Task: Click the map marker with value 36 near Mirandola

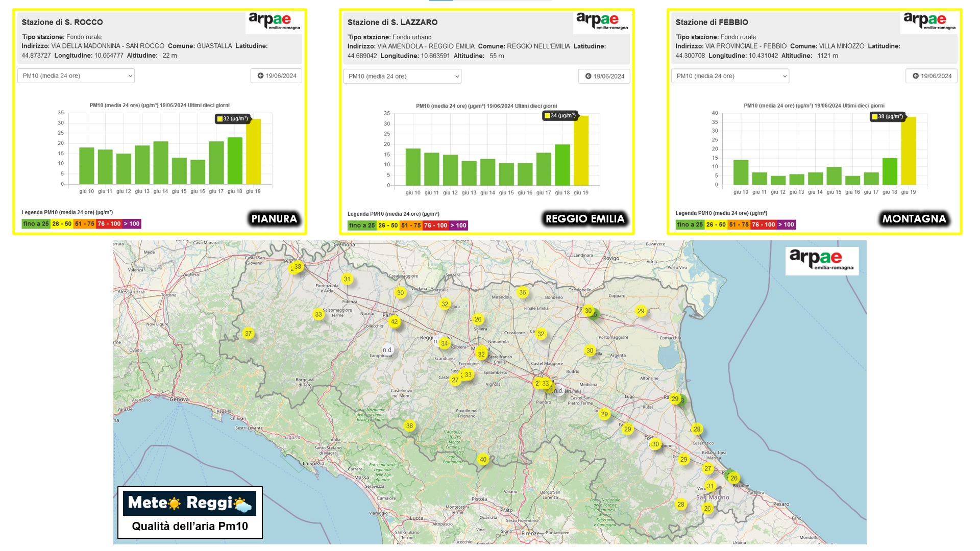Action: [522, 292]
